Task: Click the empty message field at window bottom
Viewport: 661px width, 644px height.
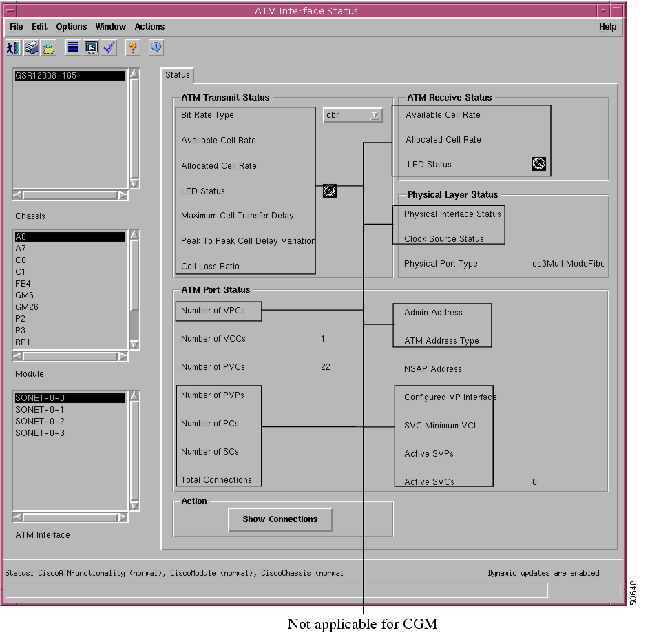Action: [x=277, y=590]
